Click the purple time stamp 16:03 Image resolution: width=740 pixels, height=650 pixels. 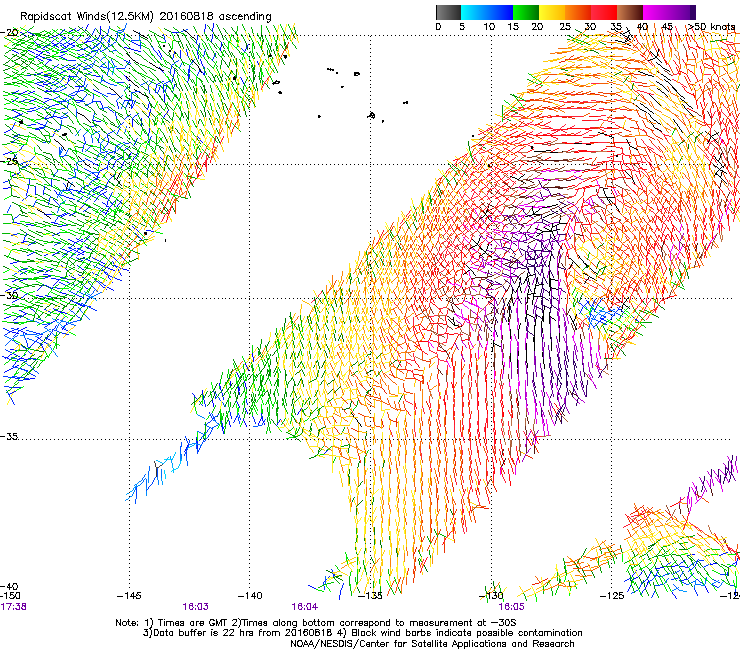pyautogui.click(x=195, y=607)
